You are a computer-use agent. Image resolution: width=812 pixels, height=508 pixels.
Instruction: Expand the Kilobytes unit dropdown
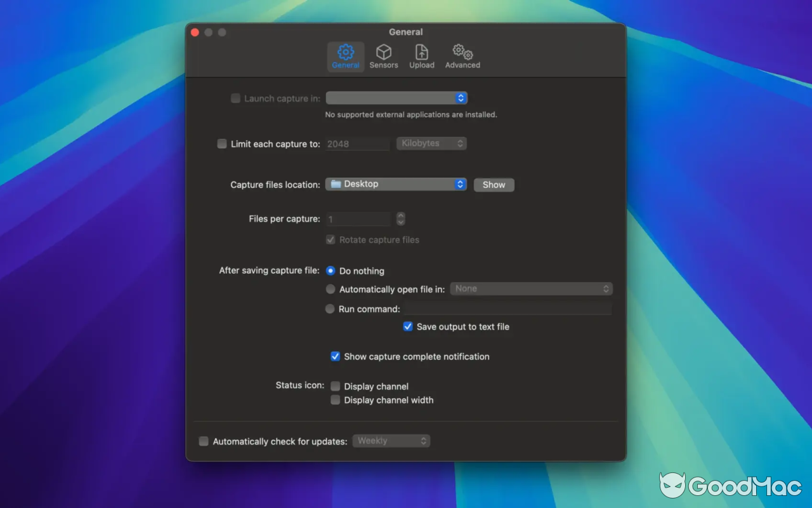tap(431, 143)
